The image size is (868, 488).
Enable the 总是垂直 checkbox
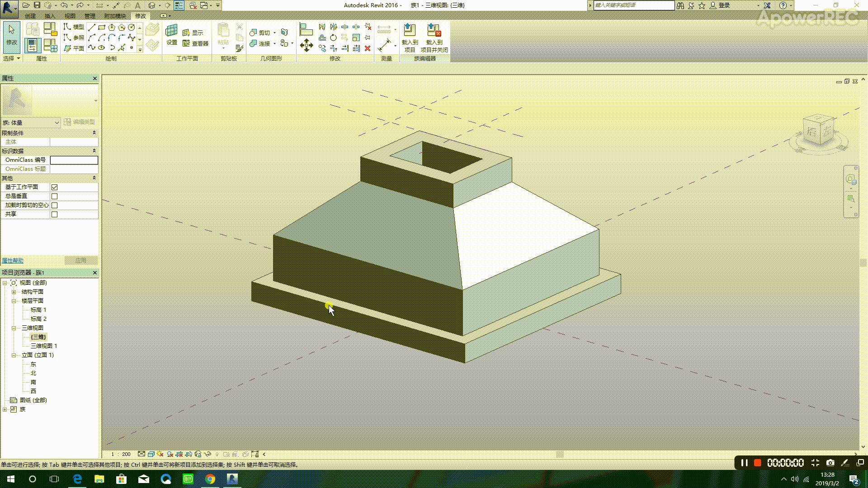click(55, 196)
